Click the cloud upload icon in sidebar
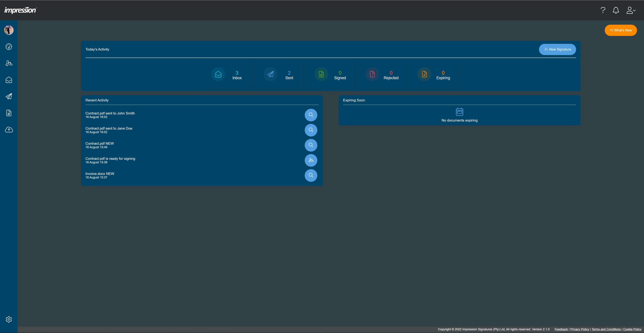 point(9,130)
